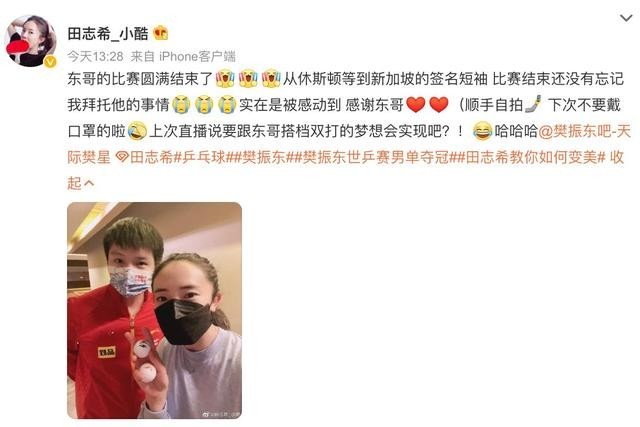Click the collapse arrow next to 起

click(89, 184)
